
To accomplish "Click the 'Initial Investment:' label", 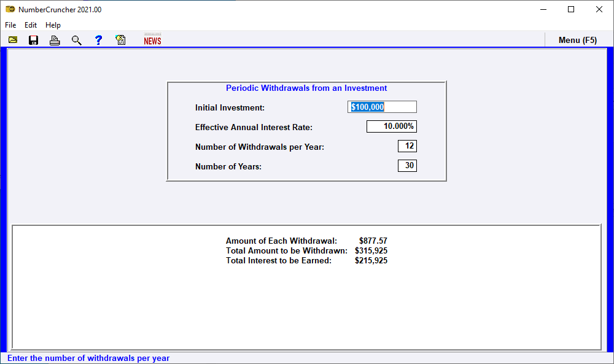I will [230, 107].
